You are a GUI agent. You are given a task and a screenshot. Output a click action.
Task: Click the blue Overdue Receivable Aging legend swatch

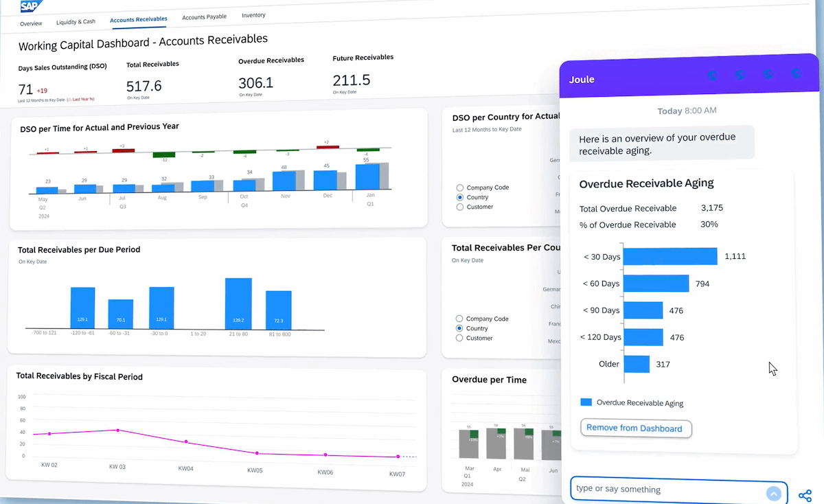coord(586,402)
